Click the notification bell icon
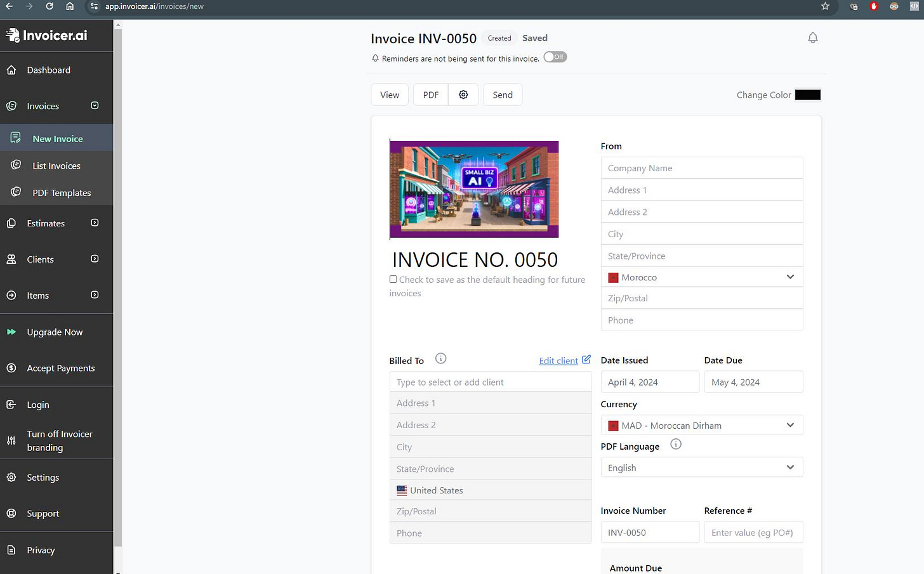Viewport: 924px width, 574px height. coord(812,38)
